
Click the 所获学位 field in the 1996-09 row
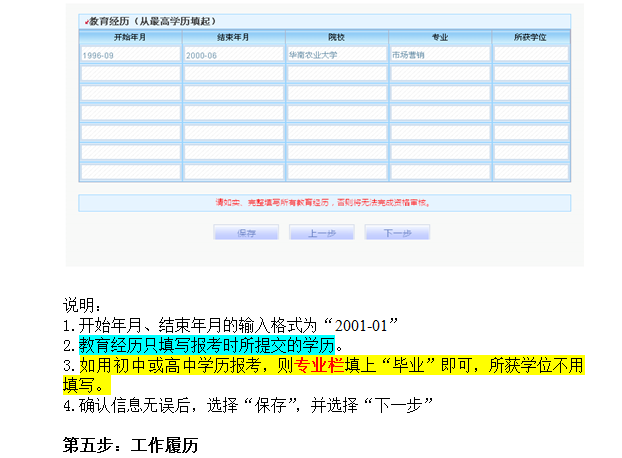click(x=531, y=54)
